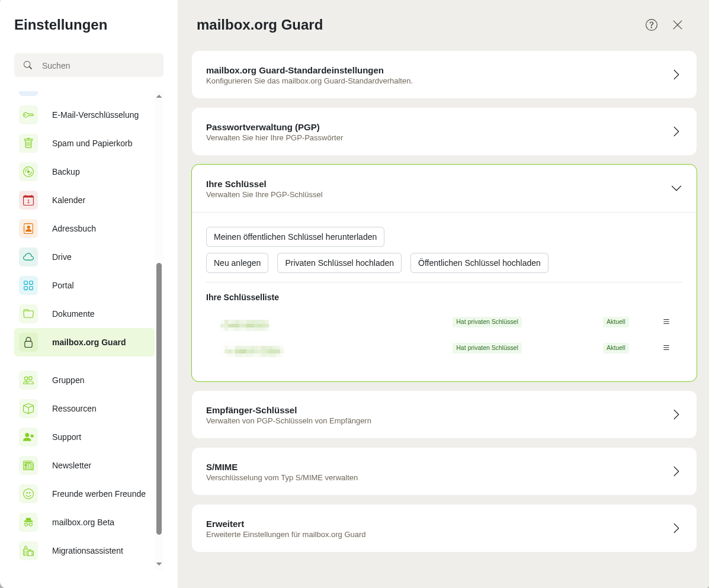This screenshot has height=588, width=709.
Task: Open the Drive sidebar entry
Action: pos(85,257)
